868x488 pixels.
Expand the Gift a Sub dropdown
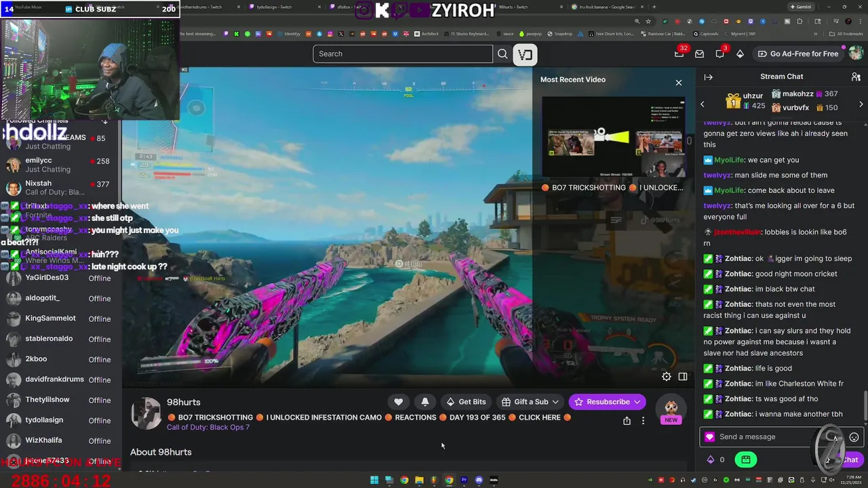530,402
